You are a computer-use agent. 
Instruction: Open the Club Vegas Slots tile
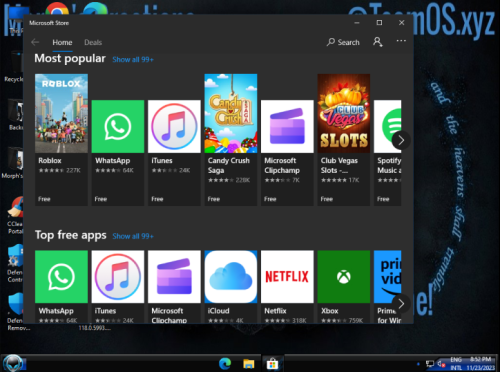point(344,139)
